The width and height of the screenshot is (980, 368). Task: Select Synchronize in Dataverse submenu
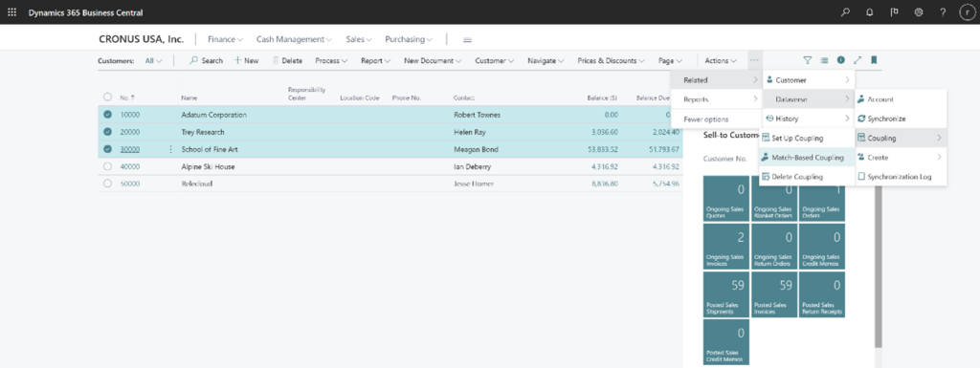tap(901, 119)
